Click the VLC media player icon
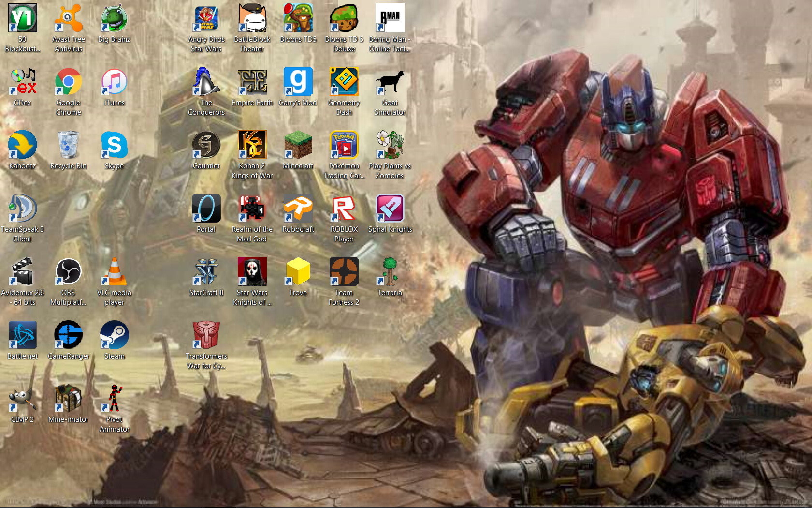 [x=115, y=272]
